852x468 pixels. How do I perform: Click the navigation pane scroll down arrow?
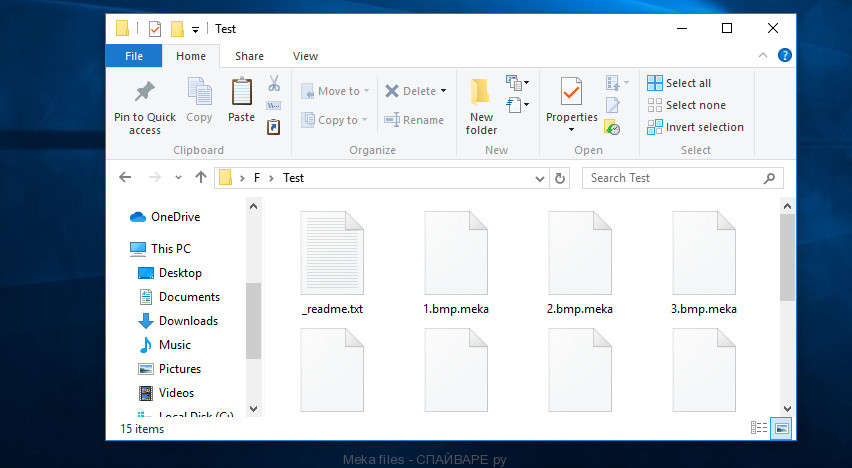tap(253, 408)
